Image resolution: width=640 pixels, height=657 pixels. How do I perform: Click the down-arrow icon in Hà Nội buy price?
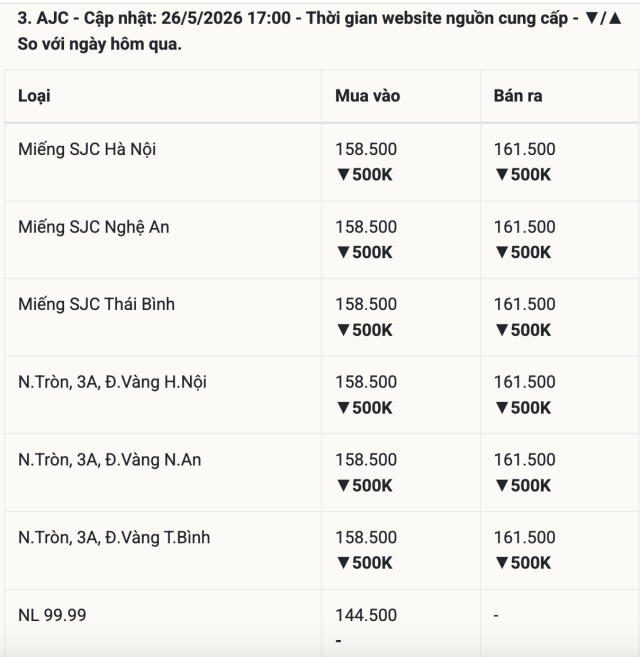(x=343, y=175)
